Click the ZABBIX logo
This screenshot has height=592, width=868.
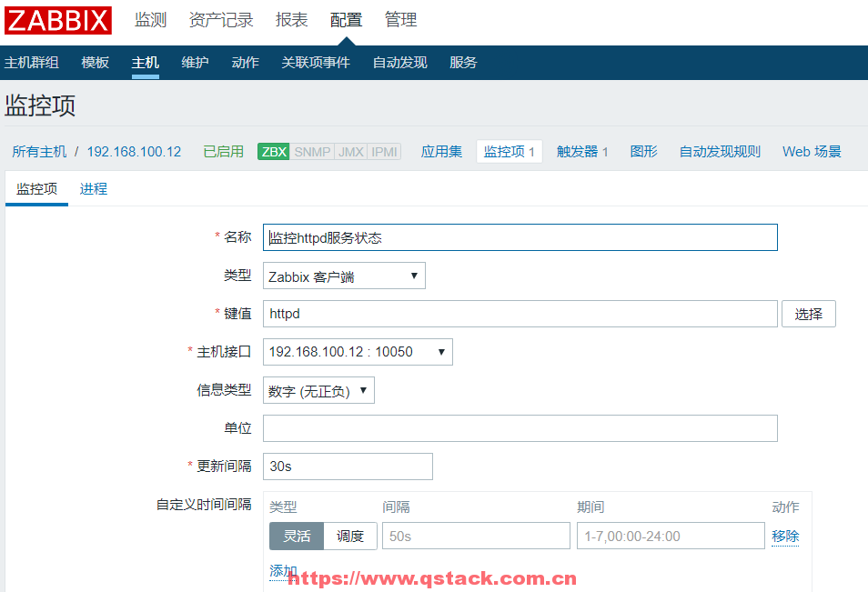point(57,20)
